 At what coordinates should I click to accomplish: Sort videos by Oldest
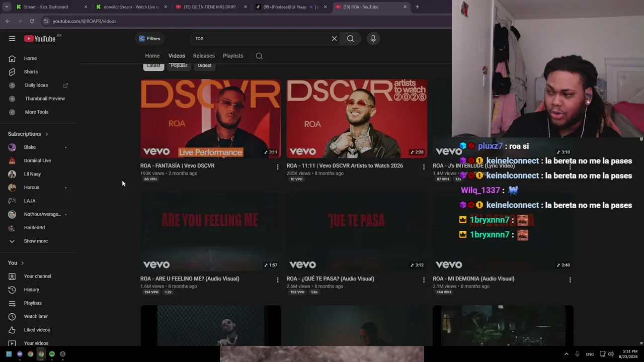coord(205,66)
